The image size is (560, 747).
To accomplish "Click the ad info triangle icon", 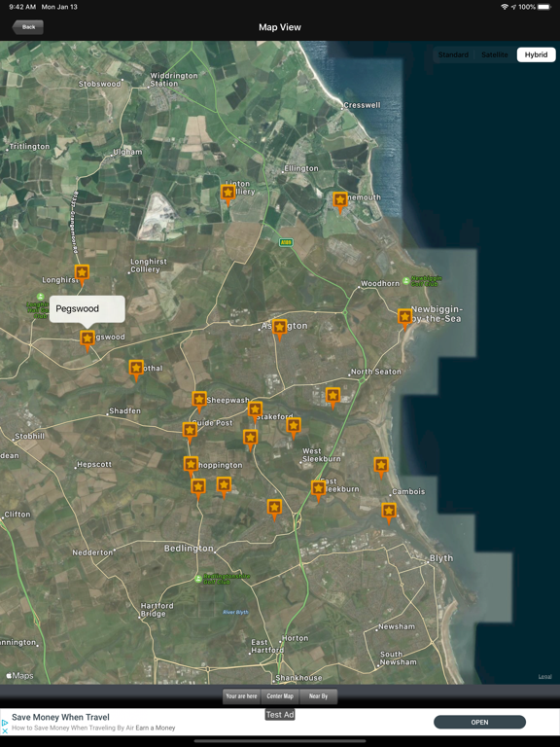I will [x=5, y=723].
